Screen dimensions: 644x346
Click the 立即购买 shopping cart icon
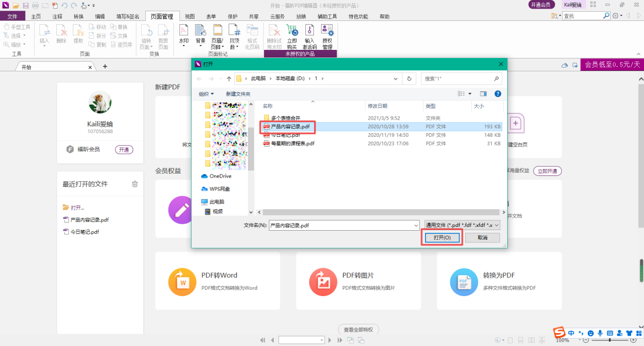pyautogui.click(x=292, y=31)
